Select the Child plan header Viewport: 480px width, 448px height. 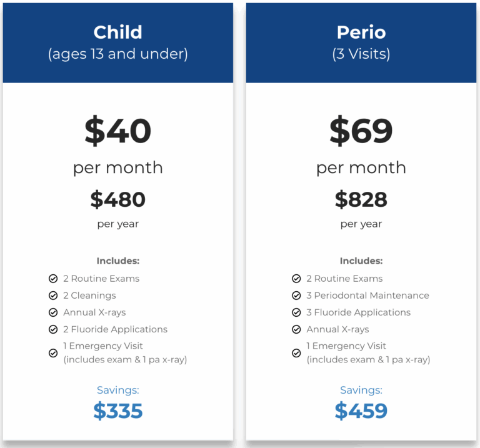(x=118, y=42)
